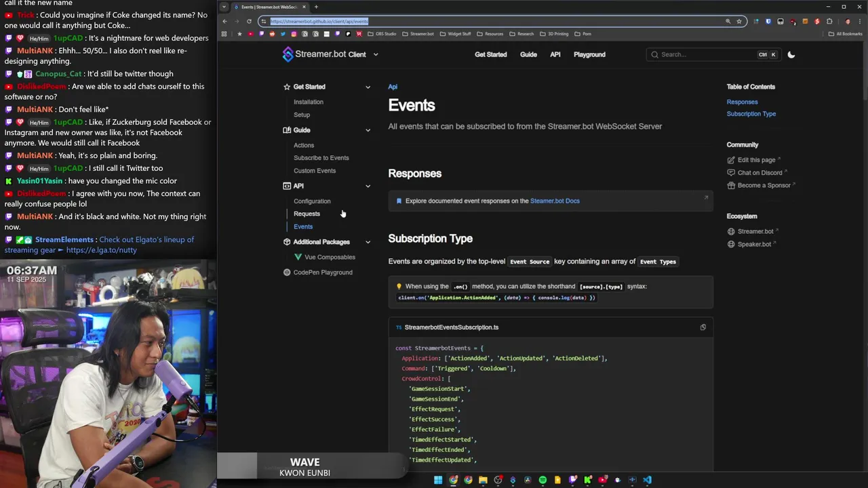Open the Chrome tab search dropdown
The width and height of the screenshot is (868, 488).
[x=224, y=7]
